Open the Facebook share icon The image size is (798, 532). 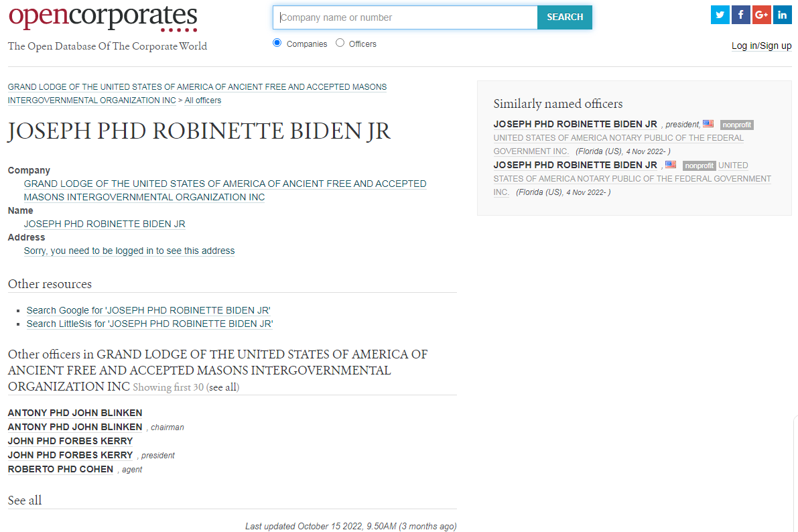(x=741, y=15)
